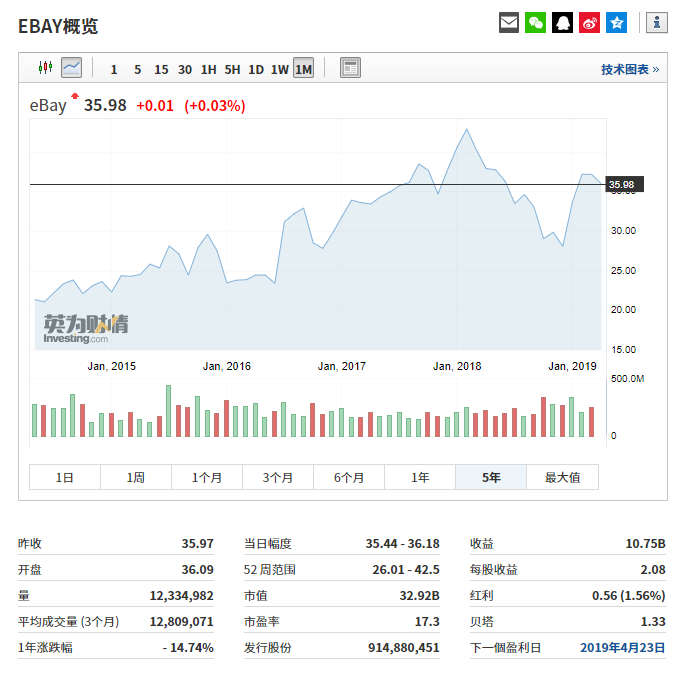The height and width of the screenshot is (673, 677).
Task: Click the 量 volume value 12,334,982
Action: [181, 596]
